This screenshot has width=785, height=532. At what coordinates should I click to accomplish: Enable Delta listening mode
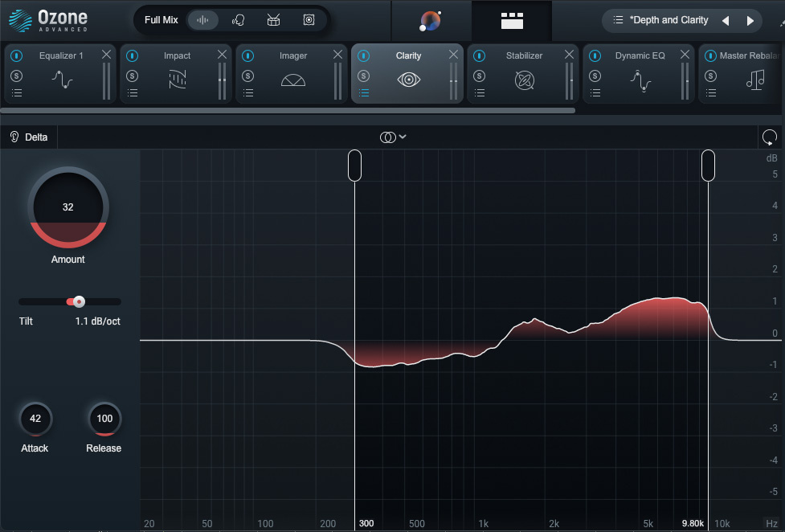29,137
